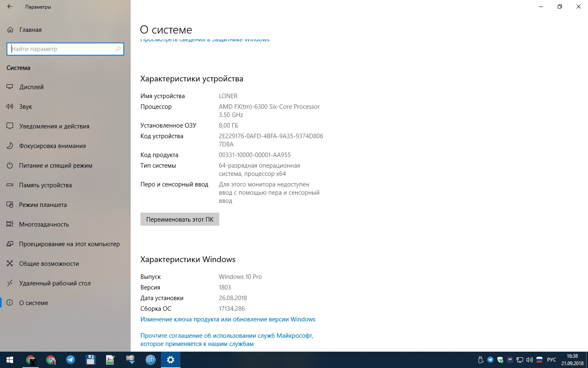The image size is (588, 368).
Task: Select the 64-разрядная операционная система text
Action: tap(260, 170)
